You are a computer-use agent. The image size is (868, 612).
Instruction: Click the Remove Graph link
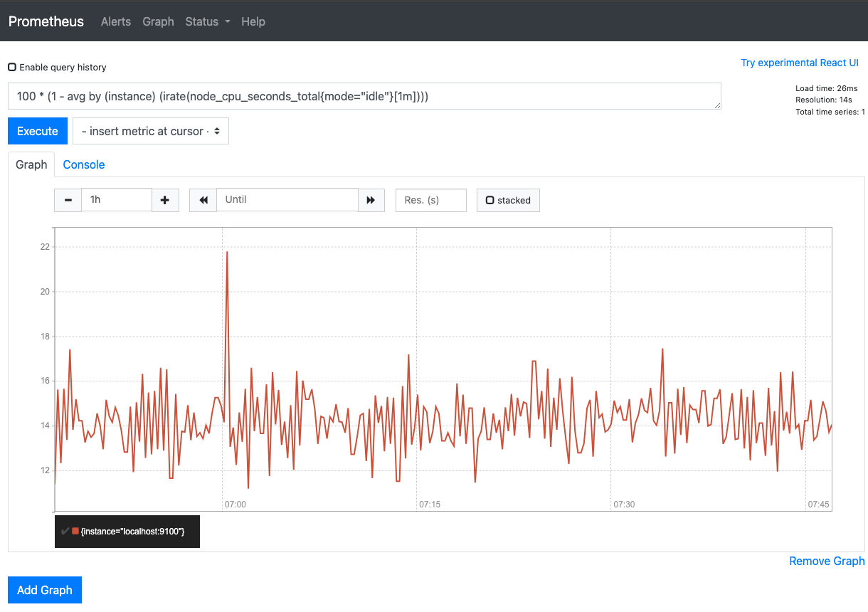[x=827, y=561]
